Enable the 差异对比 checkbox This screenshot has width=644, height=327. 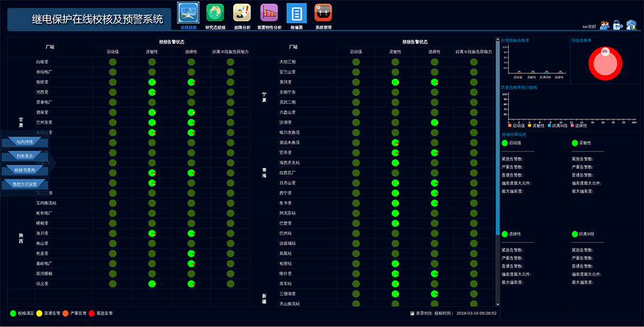[x=412, y=313]
